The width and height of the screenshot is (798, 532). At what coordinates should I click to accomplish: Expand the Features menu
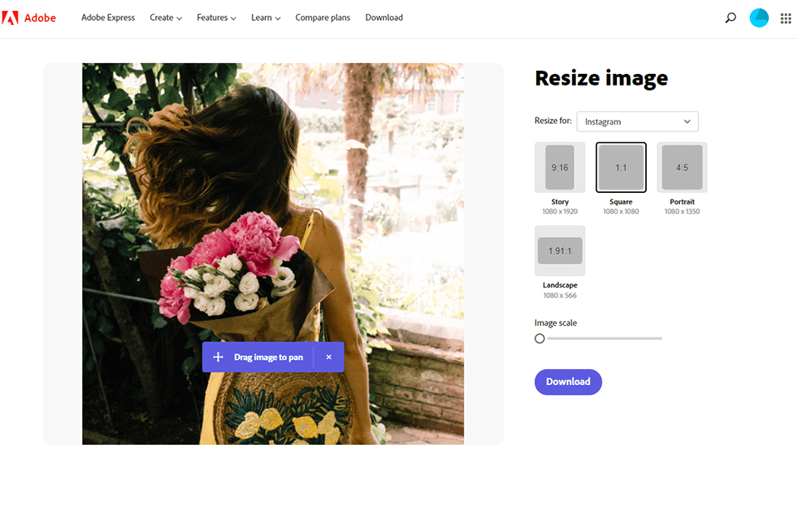216,17
